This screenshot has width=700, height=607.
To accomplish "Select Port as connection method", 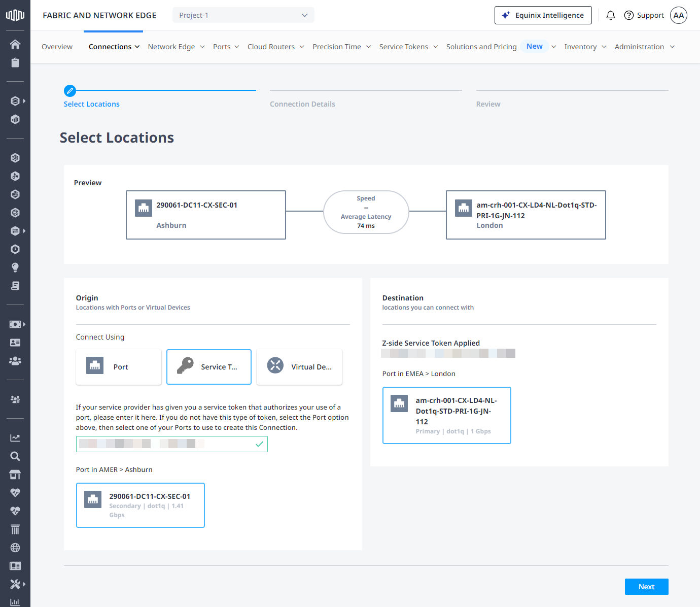I will 119,367.
